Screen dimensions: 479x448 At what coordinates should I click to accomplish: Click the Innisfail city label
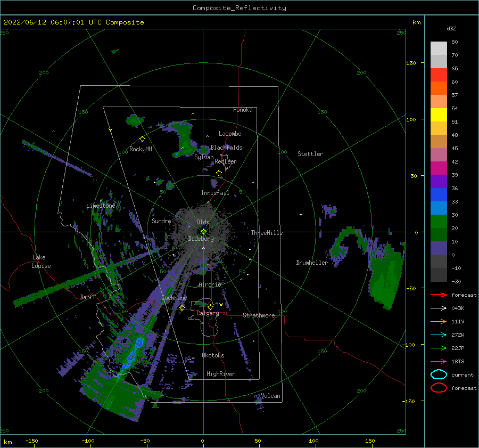tap(215, 193)
